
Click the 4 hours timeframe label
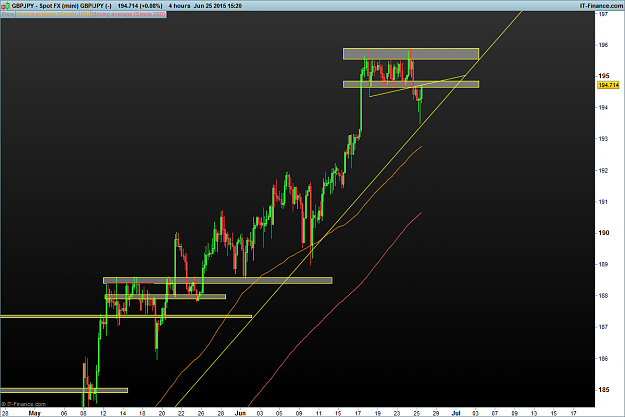[x=179, y=6]
